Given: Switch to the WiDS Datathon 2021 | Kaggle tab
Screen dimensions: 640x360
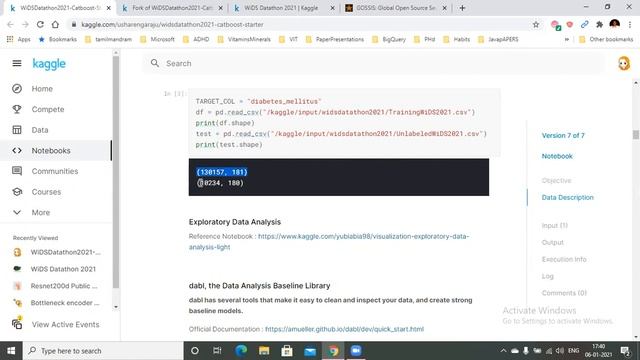Looking at the screenshot, I should (282, 8).
